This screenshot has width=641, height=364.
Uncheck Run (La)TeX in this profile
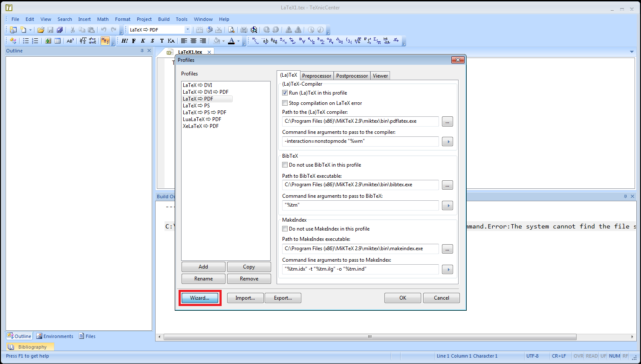click(x=285, y=93)
